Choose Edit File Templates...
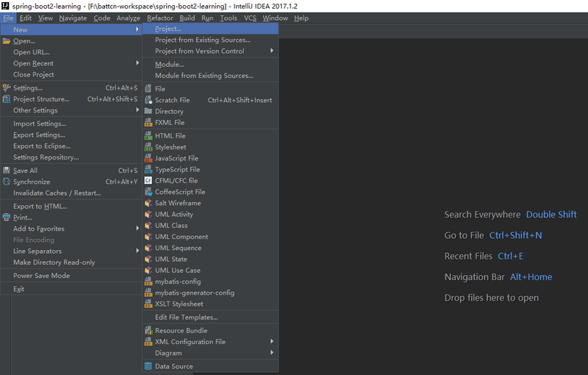The image size is (588, 375). [x=210, y=317]
